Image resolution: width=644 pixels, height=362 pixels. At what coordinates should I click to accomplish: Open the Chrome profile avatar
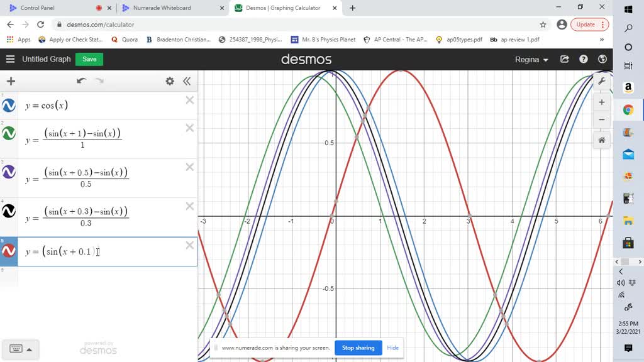(562, 25)
